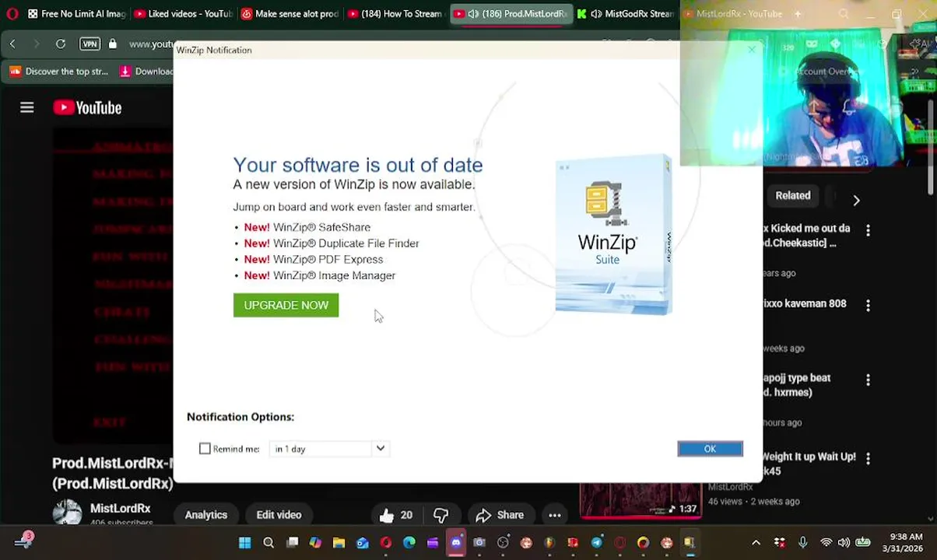The image size is (937, 560).
Task: Open the 1:37 video thumbnail
Action: click(640, 501)
